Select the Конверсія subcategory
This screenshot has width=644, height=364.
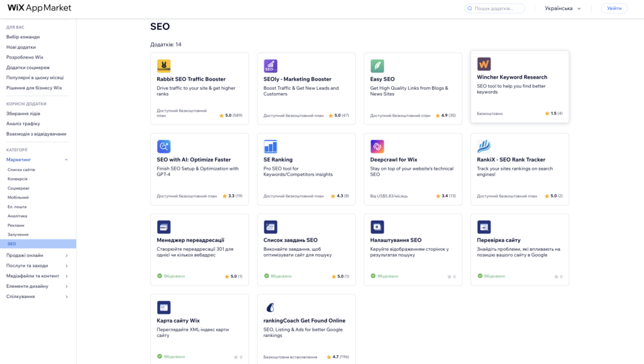pyautogui.click(x=18, y=179)
